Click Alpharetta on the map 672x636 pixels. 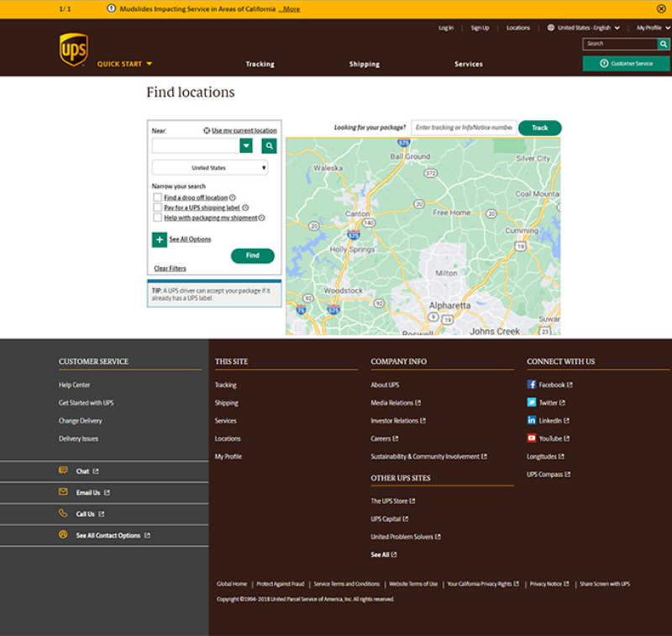[x=449, y=305]
